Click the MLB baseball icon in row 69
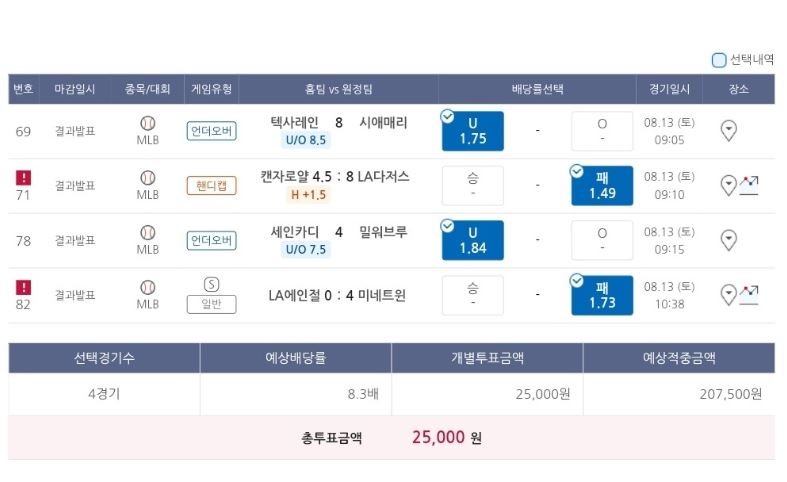The height and width of the screenshot is (482, 787). (148, 123)
